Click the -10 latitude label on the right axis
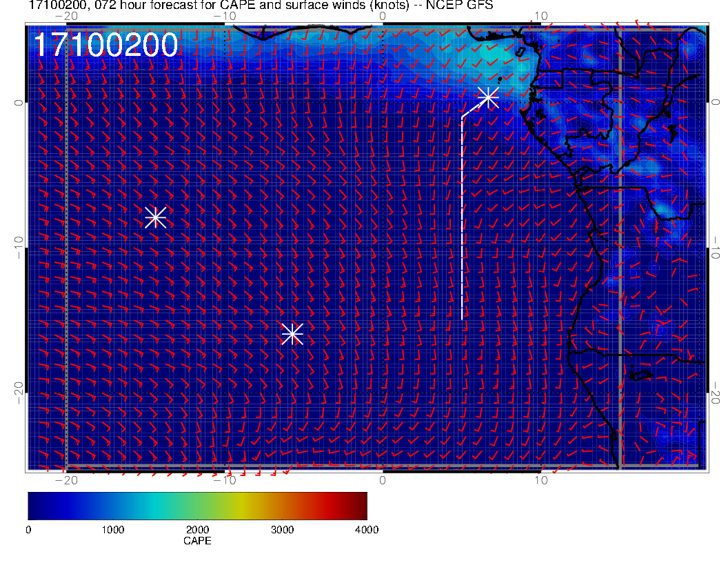 tap(715, 248)
